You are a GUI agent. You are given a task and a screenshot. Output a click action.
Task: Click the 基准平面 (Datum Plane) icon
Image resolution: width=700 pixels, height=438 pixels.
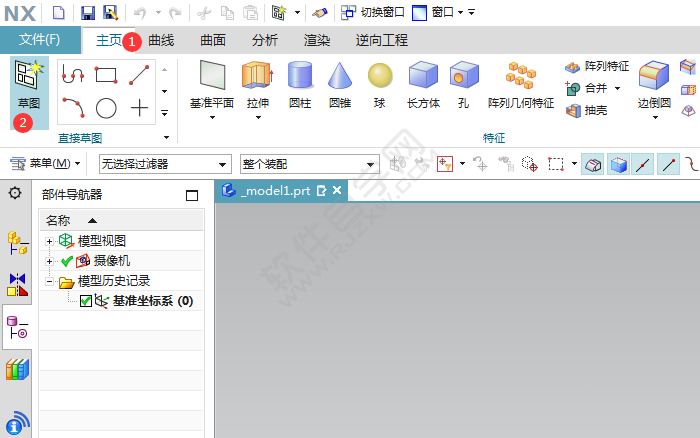pos(212,77)
